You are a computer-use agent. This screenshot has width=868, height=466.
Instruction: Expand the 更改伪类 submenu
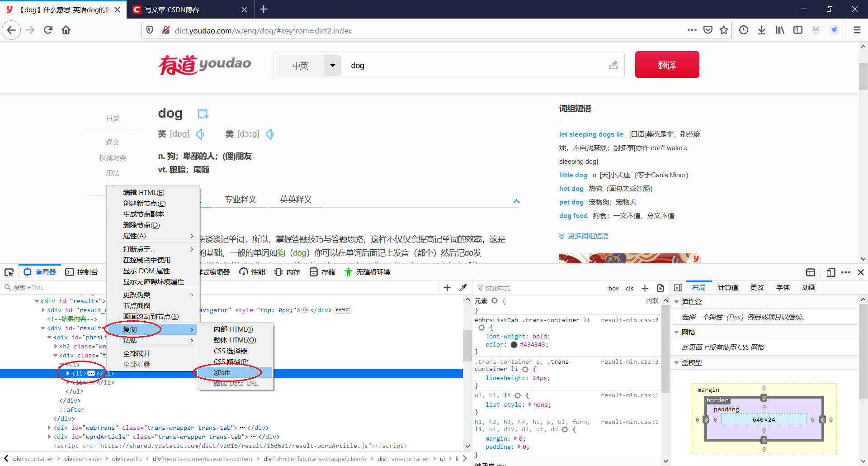(153, 295)
